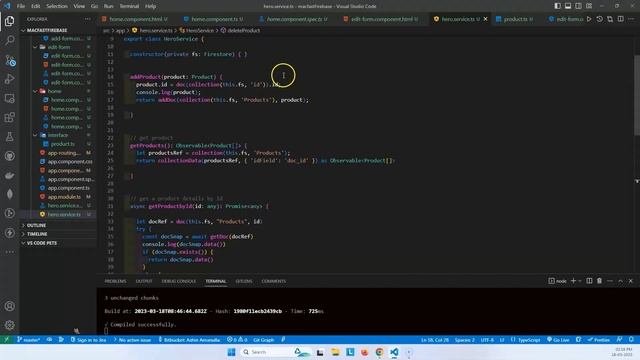
Task: Open the customize layout button
Action: click(589, 6)
